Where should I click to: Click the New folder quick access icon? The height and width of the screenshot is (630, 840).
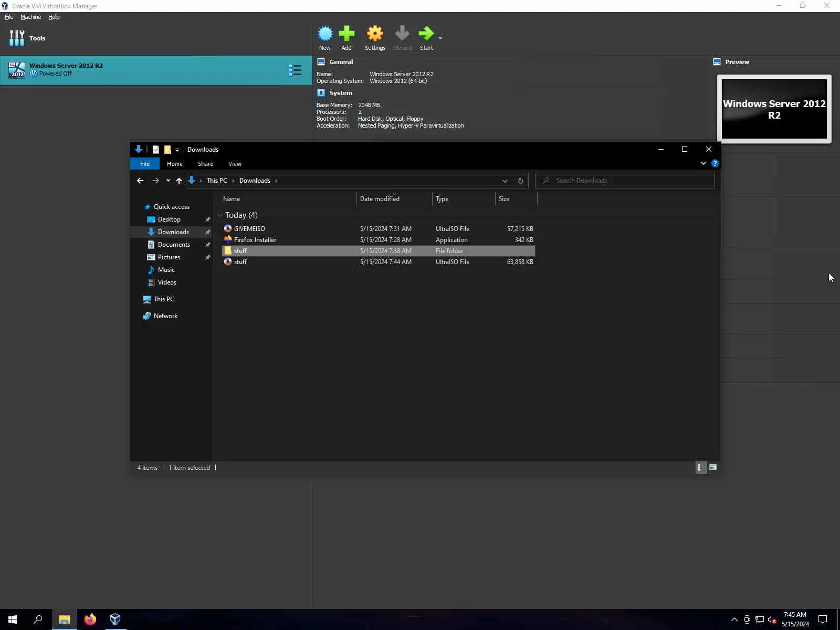(167, 150)
